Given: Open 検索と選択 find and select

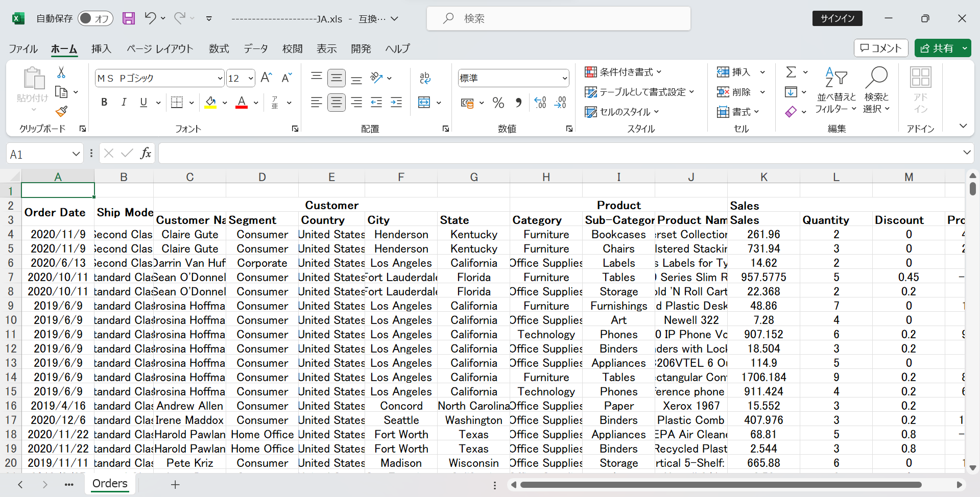Looking at the screenshot, I should (x=876, y=89).
